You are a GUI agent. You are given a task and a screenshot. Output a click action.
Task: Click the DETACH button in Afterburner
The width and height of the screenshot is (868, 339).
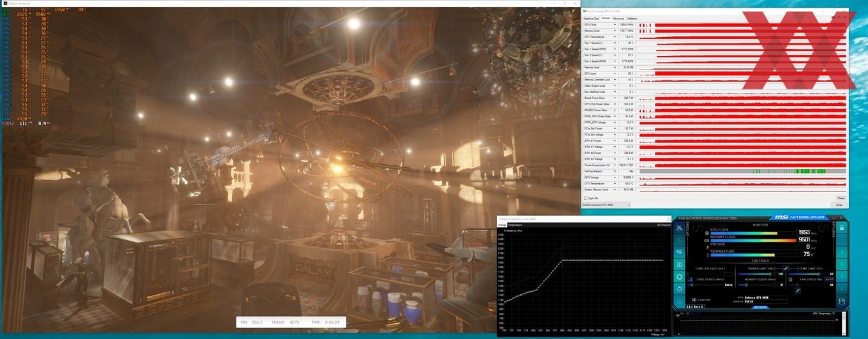760,307
